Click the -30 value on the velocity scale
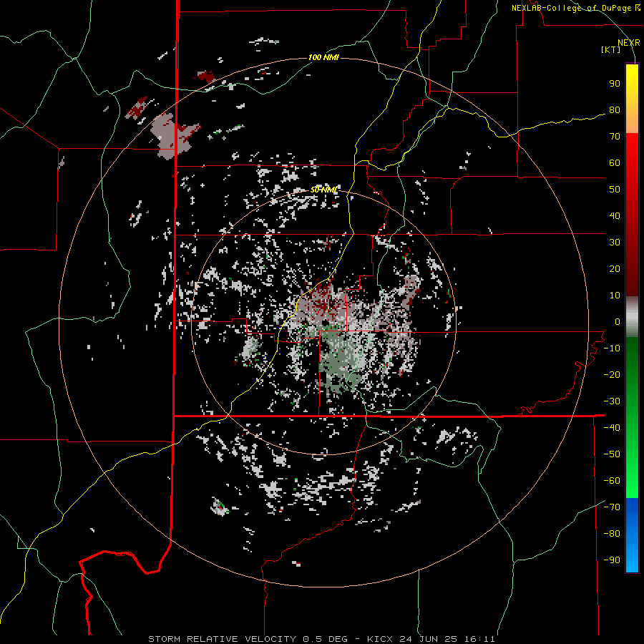The image size is (644, 644). 612,401
